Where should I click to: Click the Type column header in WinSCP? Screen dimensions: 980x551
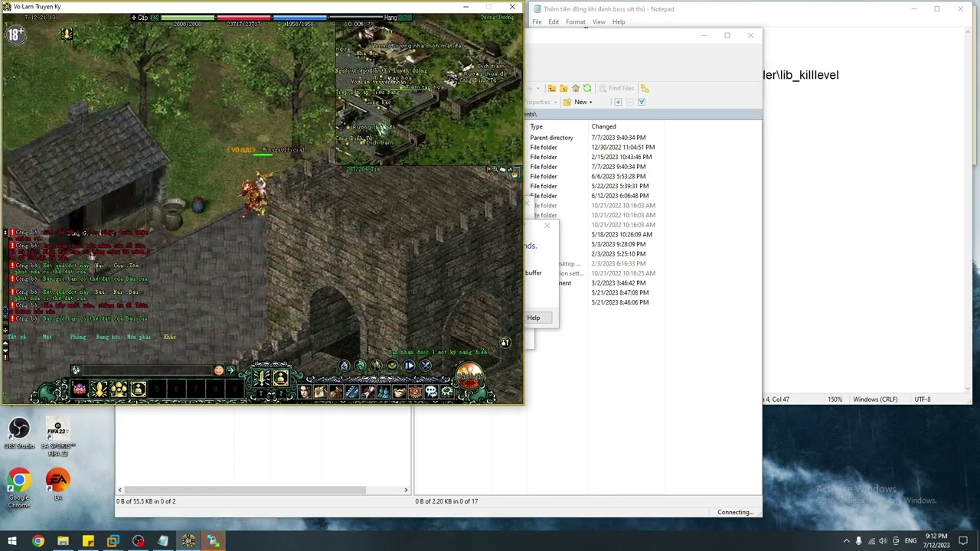pos(537,126)
